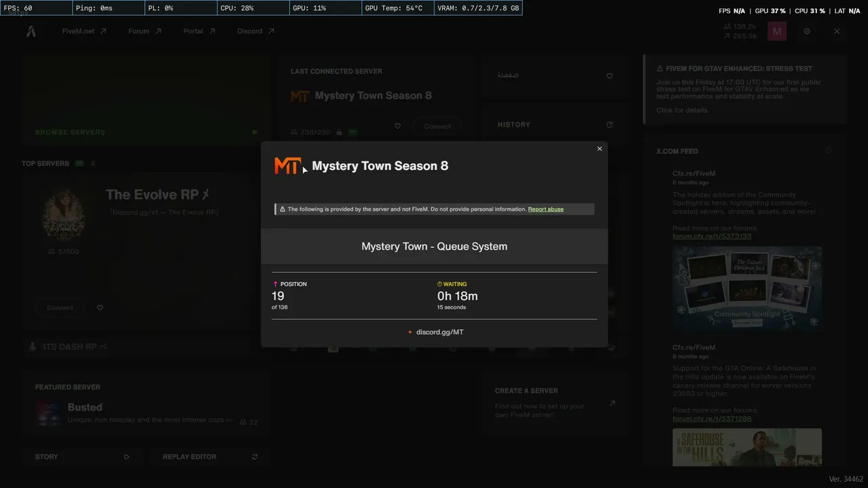This screenshot has width=868, height=488.
Task: Click the Connect button under The Evolve RP
Action: click(x=60, y=308)
